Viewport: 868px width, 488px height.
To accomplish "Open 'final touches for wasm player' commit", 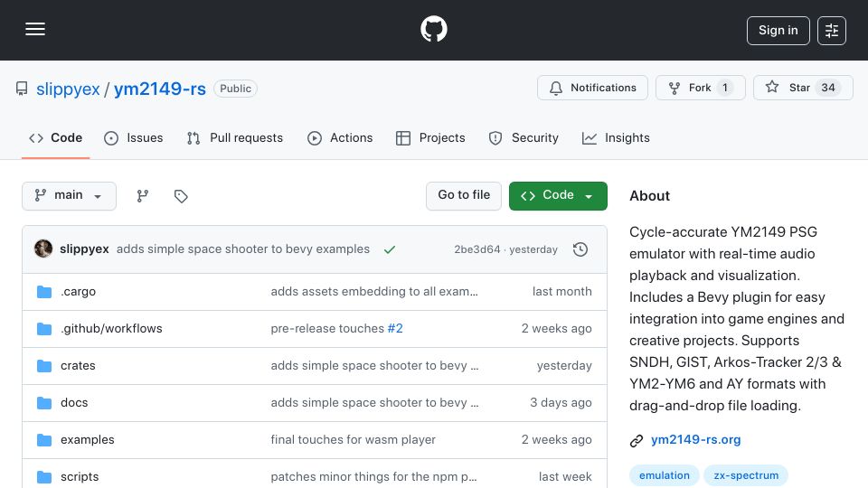I will click(354, 440).
